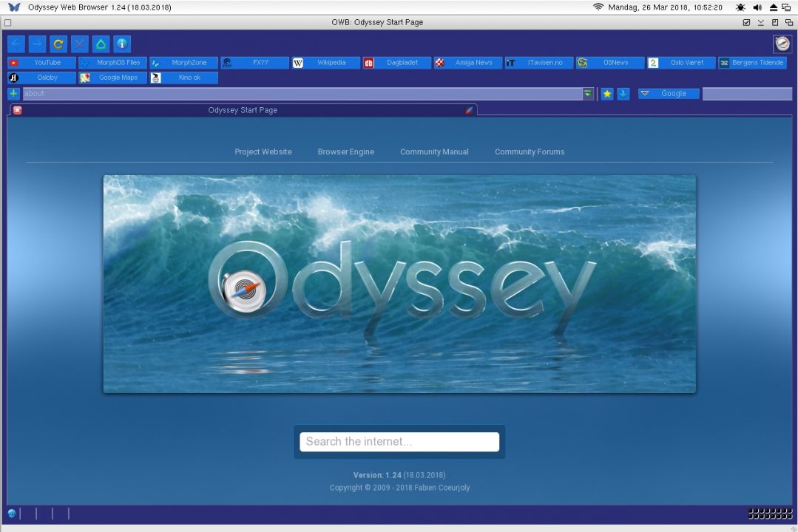The width and height of the screenshot is (798, 532).
Task: Add a new tab with green plus icon
Action: coord(14,94)
